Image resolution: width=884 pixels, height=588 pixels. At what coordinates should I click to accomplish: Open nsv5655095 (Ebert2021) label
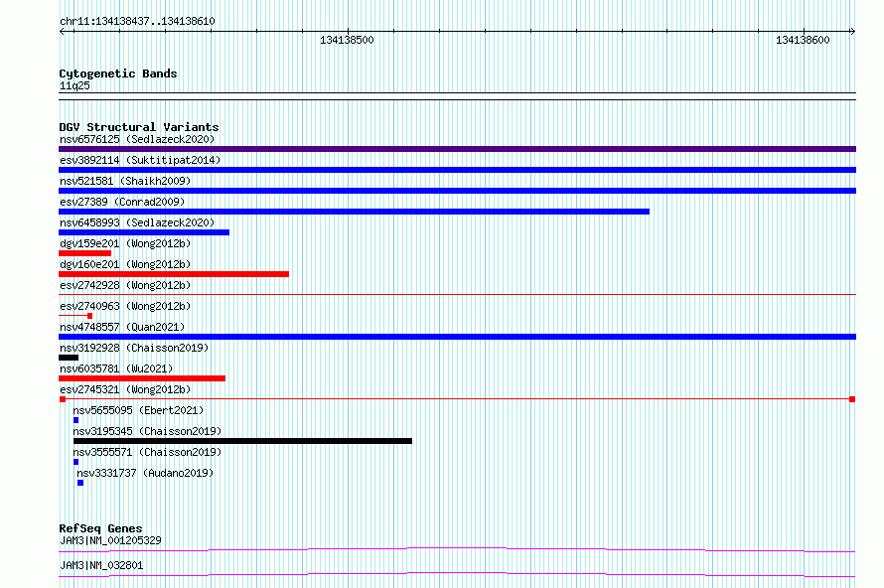[x=138, y=410]
